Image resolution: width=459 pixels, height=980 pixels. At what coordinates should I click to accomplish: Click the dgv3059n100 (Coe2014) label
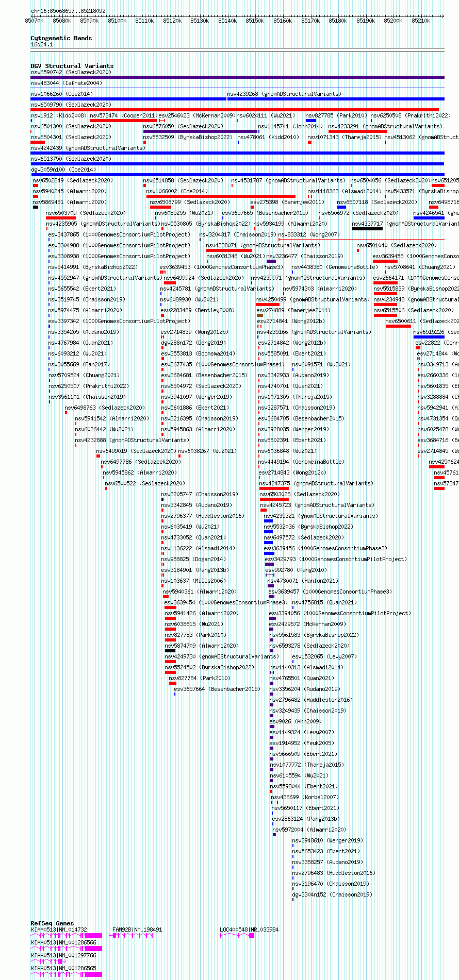[63, 170]
